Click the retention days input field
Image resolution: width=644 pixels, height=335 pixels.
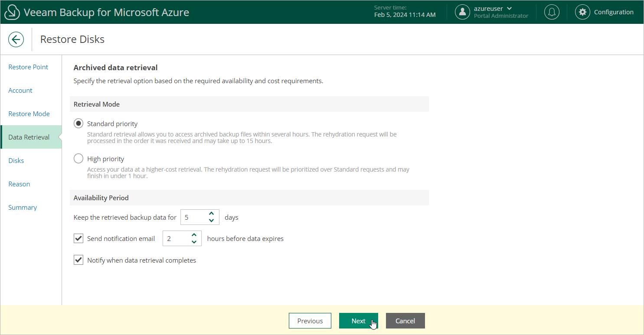point(193,217)
